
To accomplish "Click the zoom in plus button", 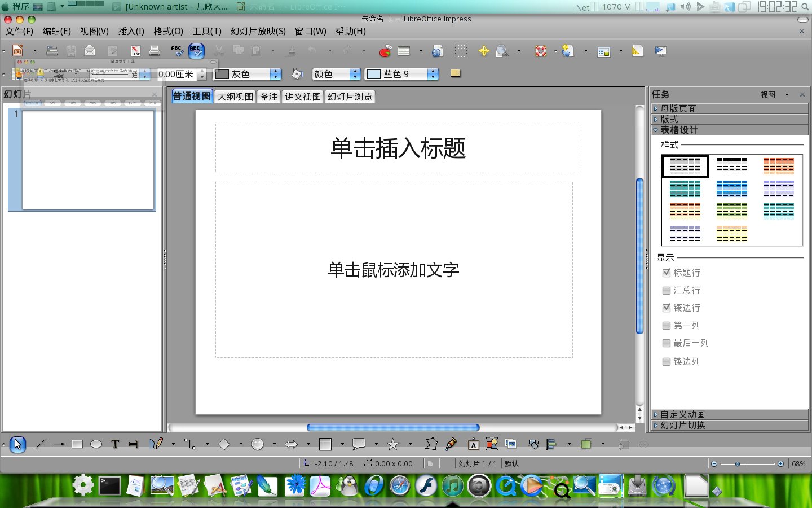I will pyautogui.click(x=780, y=463).
